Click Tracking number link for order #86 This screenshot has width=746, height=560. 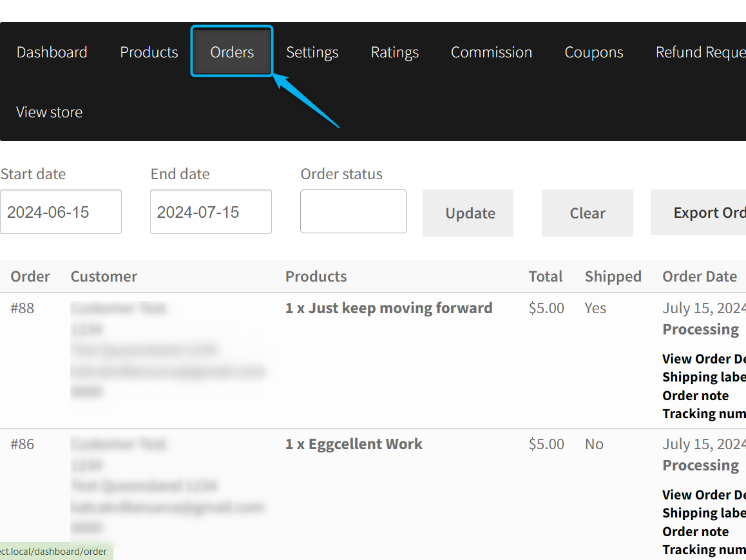tap(703, 550)
